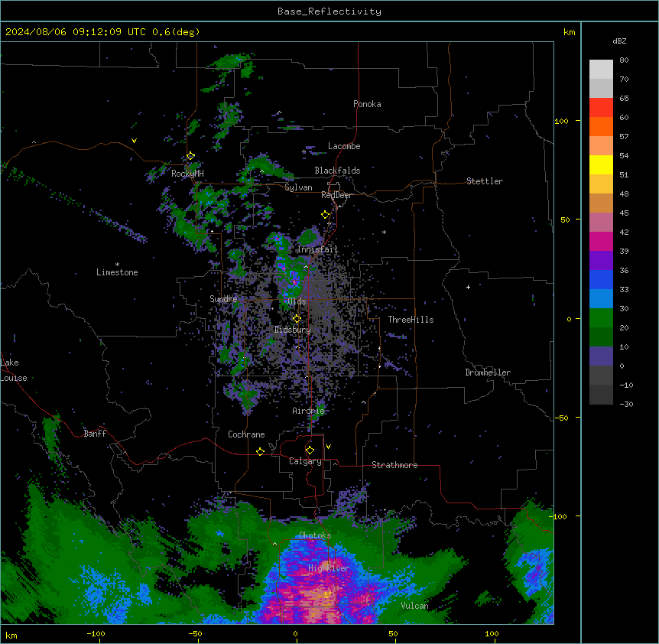Click the Lacombe city label
659x644 pixels.
pyautogui.click(x=344, y=146)
